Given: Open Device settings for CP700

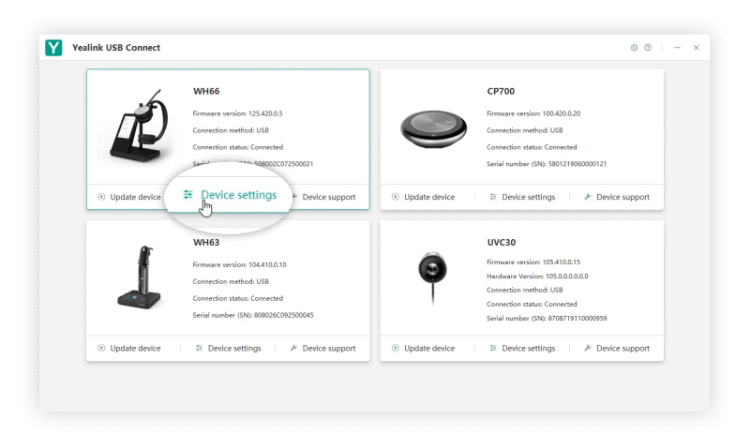Looking at the screenshot, I should [522, 197].
